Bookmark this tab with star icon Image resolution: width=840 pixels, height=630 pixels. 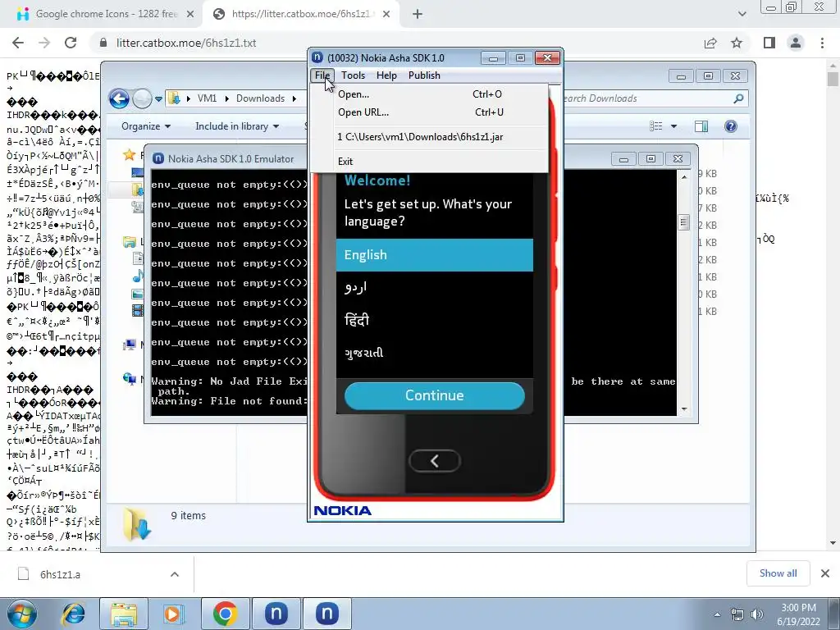(737, 43)
